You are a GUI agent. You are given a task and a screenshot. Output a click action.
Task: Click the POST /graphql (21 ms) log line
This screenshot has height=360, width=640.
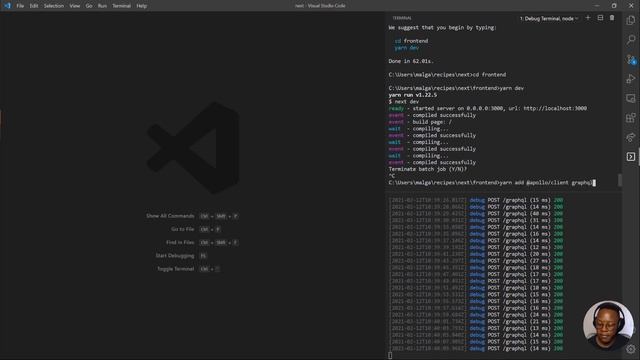click(x=476, y=322)
